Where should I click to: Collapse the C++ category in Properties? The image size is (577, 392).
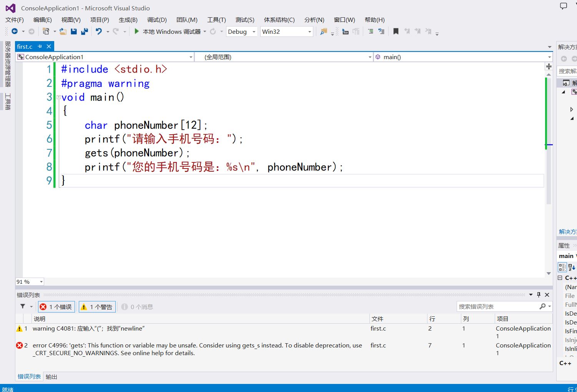point(560,278)
